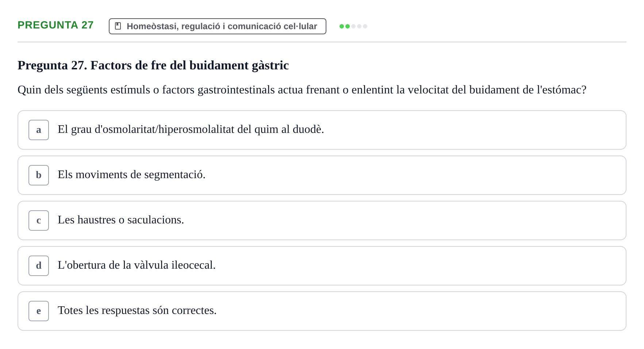644x349 pixels.
Task: Open the Homeòstasi, regulació i comunicació cel·lular tag
Action: click(x=218, y=26)
